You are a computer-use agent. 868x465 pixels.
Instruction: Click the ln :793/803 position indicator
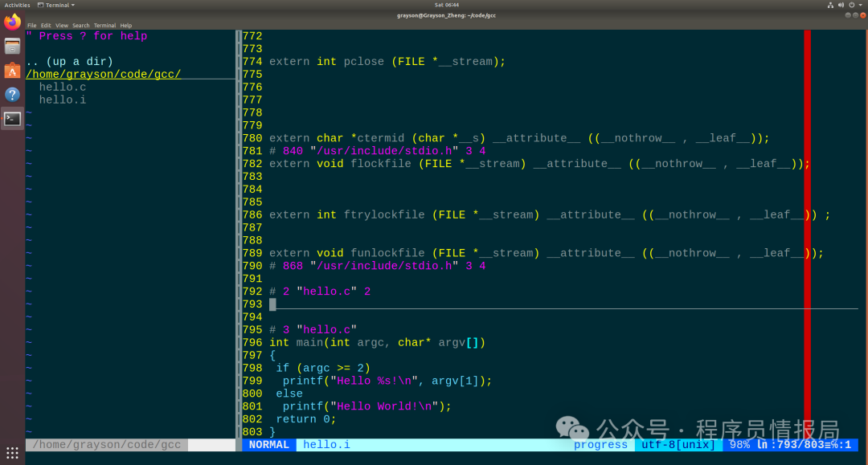(x=805, y=445)
